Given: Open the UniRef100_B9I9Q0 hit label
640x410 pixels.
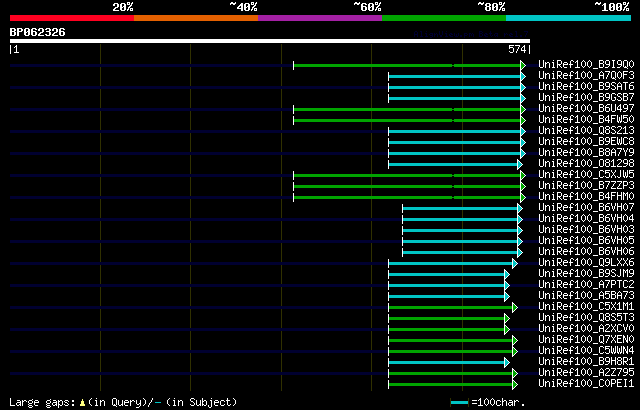Looking at the screenshot, I should [586, 64].
